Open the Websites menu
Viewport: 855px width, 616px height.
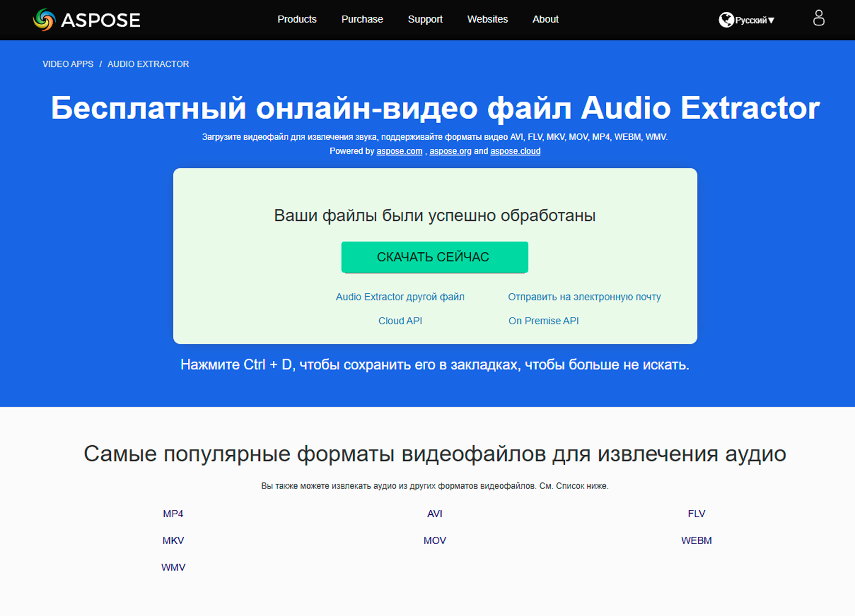pyautogui.click(x=488, y=19)
